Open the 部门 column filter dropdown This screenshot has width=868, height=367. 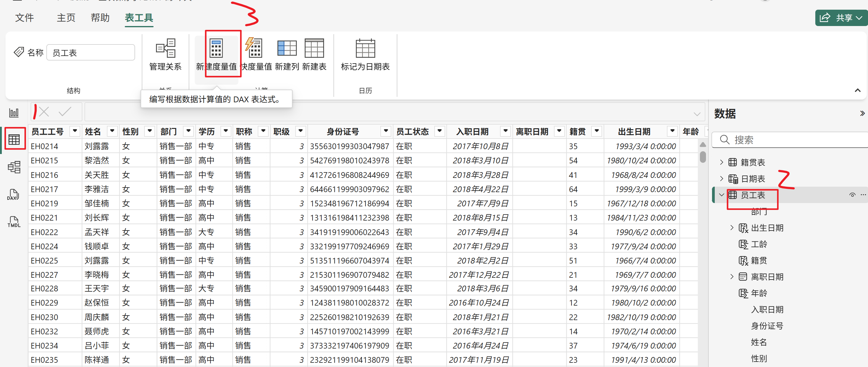click(188, 131)
